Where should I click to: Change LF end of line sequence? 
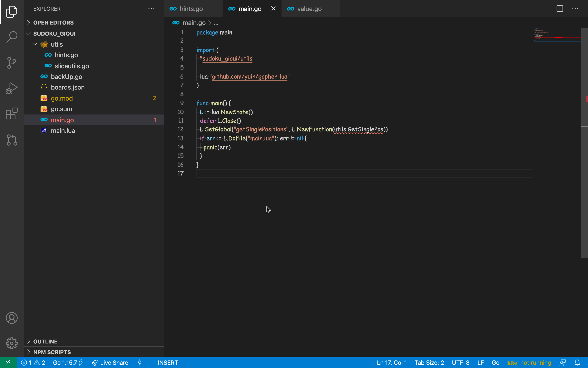(x=481, y=363)
